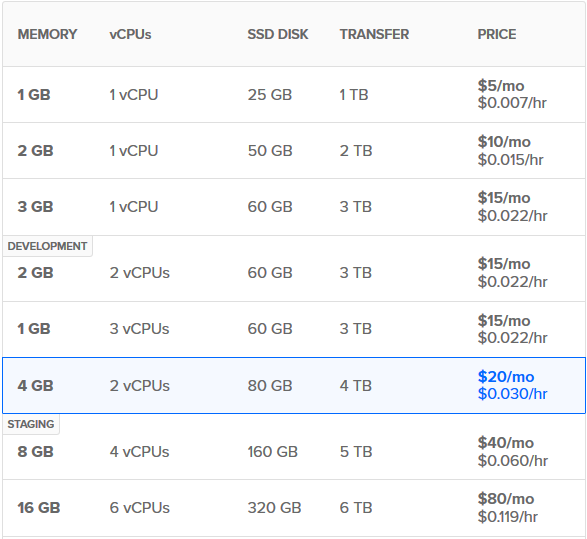
Task: Select the 16 GB 6 vCPUs plan
Action: (x=294, y=508)
